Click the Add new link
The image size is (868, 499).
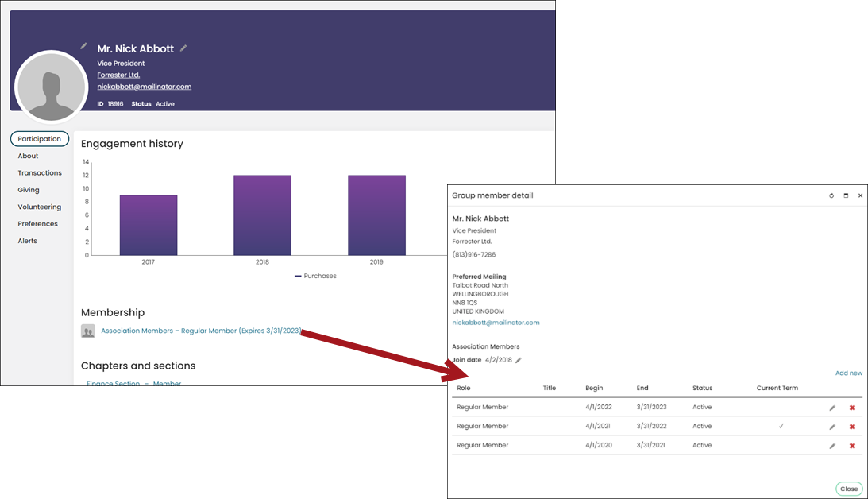[x=849, y=373]
